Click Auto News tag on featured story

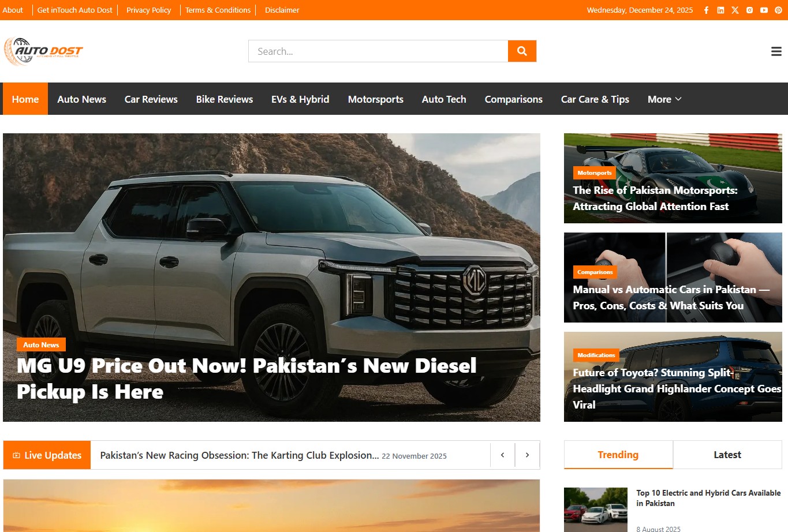[x=41, y=344]
